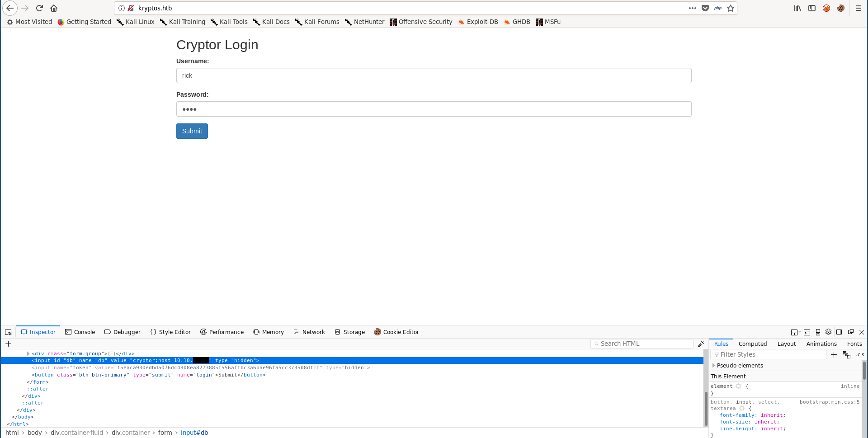
Task: Click into the Username field
Action: point(434,75)
